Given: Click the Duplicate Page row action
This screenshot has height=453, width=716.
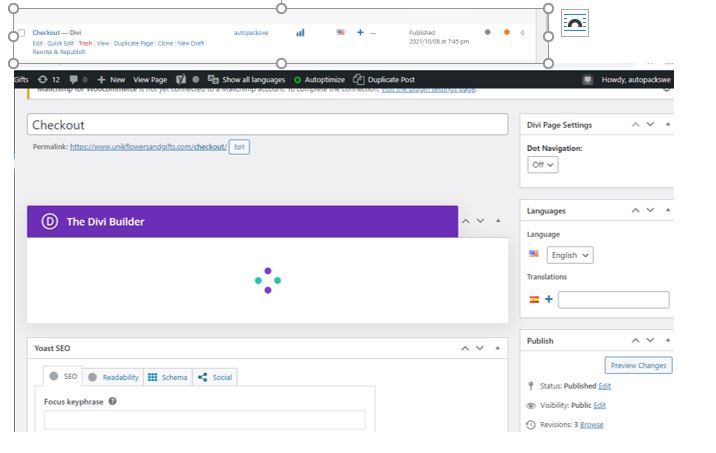Looking at the screenshot, I should coord(133,43).
